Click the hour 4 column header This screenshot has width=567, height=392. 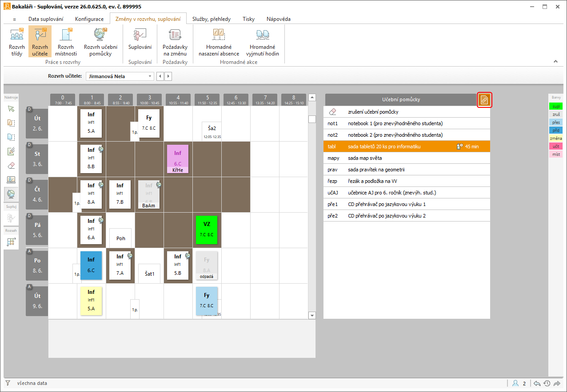[x=178, y=100]
